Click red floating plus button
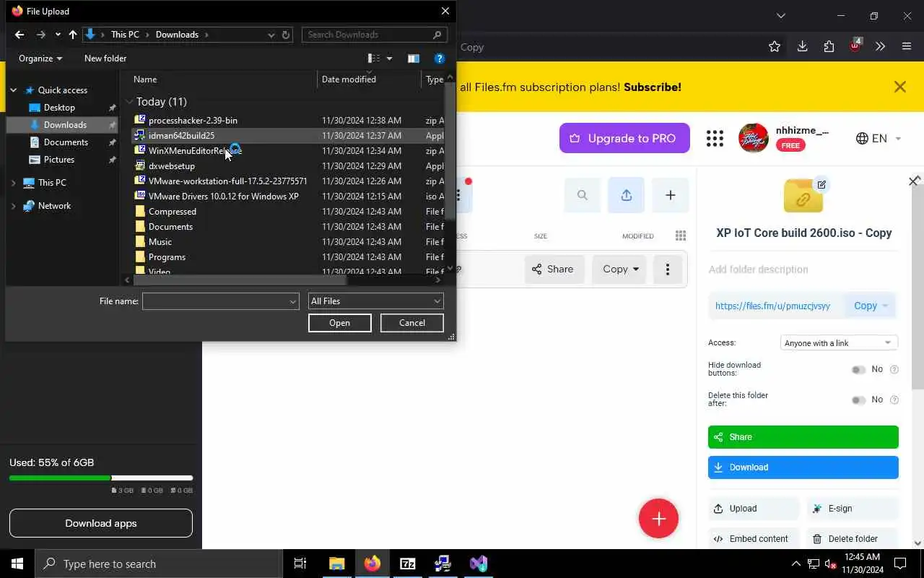Viewport: 924px width, 578px height. [x=658, y=519]
